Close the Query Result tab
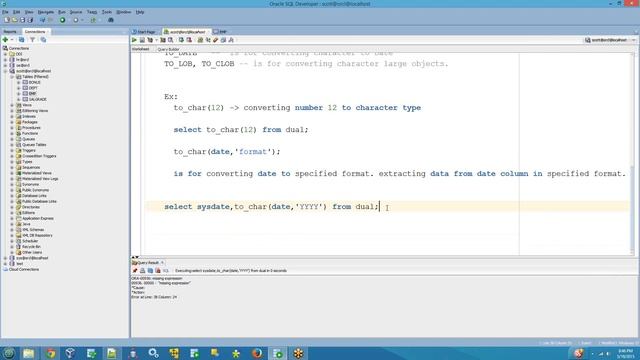This screenshot has width=640, height=360. [162, 263]
